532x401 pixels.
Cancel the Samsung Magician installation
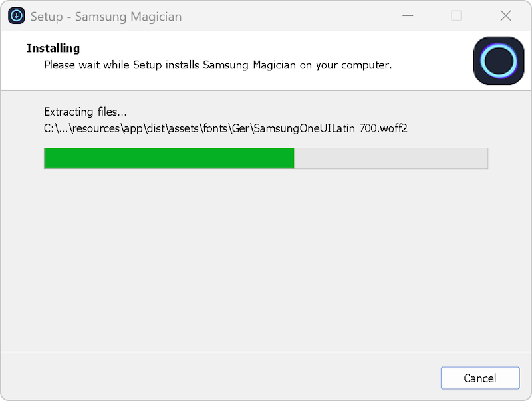[480, 378]
